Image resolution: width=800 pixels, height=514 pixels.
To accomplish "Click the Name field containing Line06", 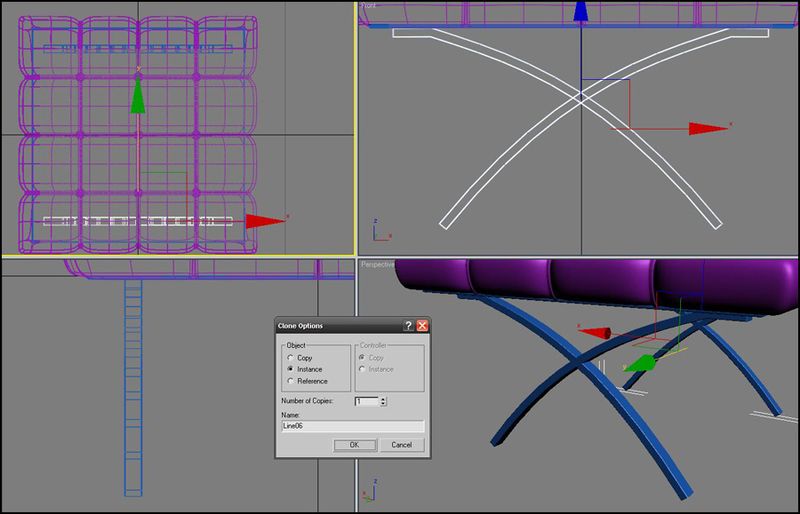I will click(353, 426).
